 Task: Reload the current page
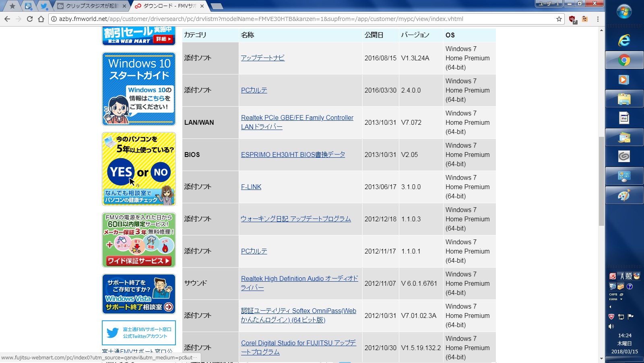[x=30, y=19]
